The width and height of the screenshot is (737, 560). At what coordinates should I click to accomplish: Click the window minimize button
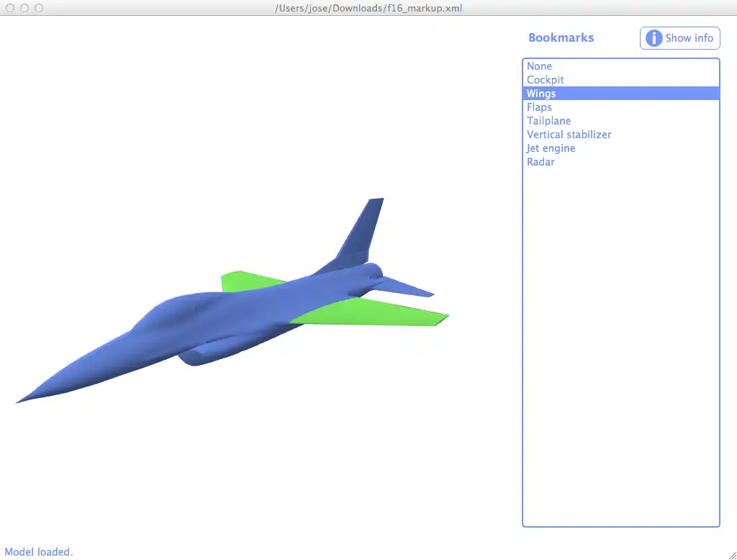pos(24,8)
